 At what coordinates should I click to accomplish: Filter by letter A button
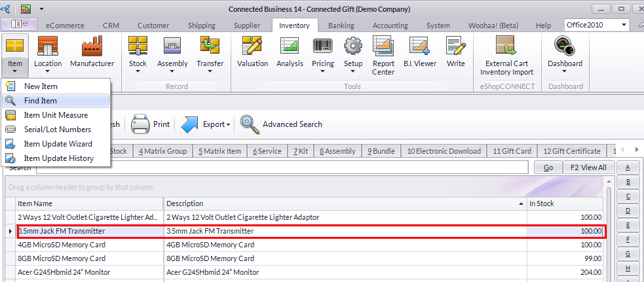(628, 167)
